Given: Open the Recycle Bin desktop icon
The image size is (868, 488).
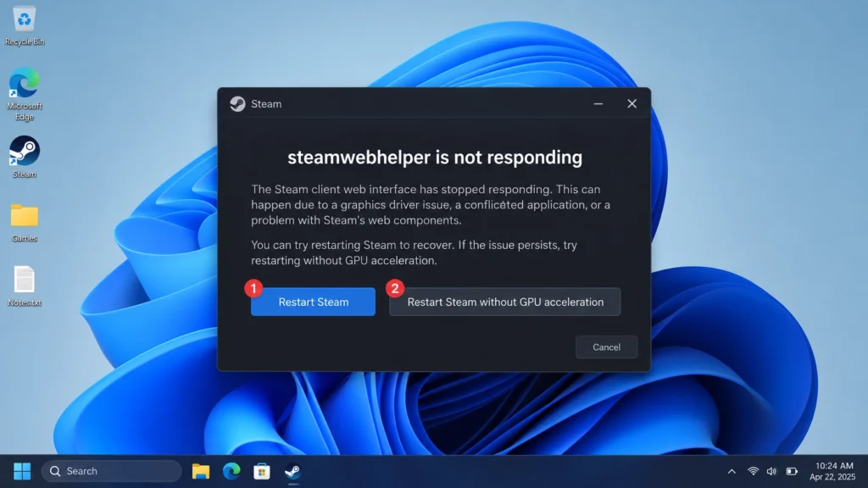Looking at the screenshot, I should [25, 26].
